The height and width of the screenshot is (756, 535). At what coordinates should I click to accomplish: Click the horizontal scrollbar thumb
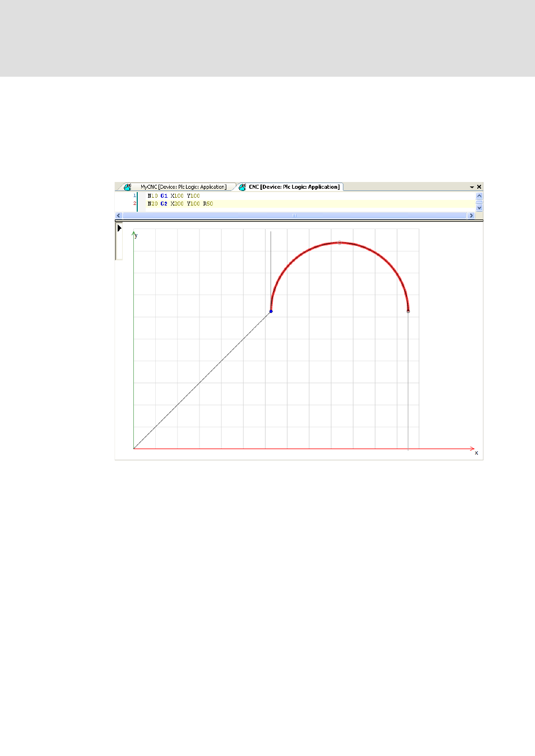pyautogui.click(x=295, y=216)
